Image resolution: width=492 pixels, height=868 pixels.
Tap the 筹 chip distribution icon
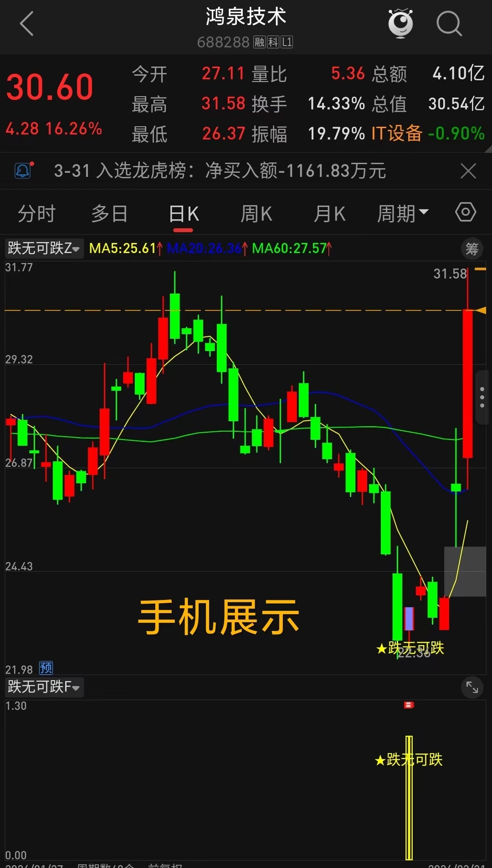pos(472,249)
